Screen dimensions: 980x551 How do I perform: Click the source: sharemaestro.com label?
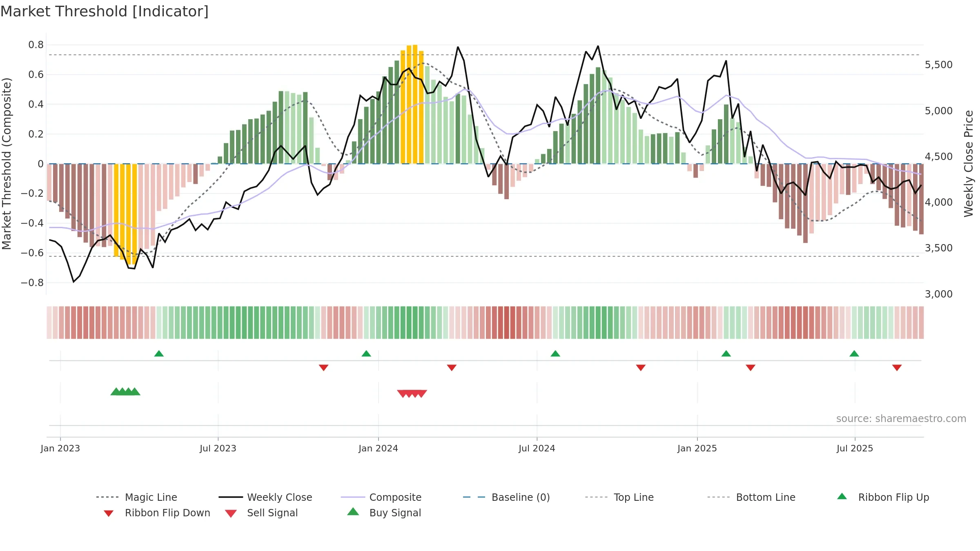click(901, 419)
